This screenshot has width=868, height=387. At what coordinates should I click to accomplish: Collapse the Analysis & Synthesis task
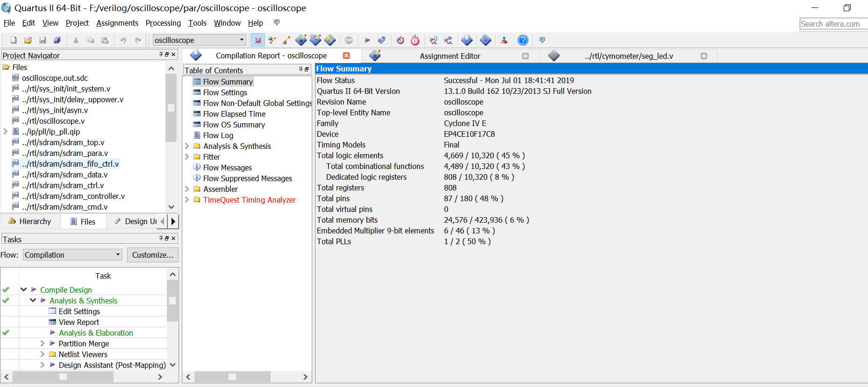(x=33, y=301)
